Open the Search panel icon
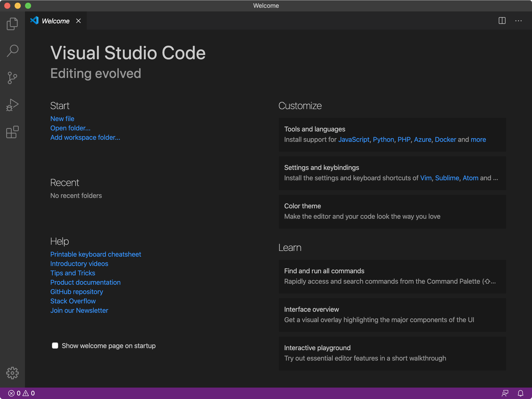Image resolution: width=532 pixels, height=399 pixels. click(x=12, y=51)
